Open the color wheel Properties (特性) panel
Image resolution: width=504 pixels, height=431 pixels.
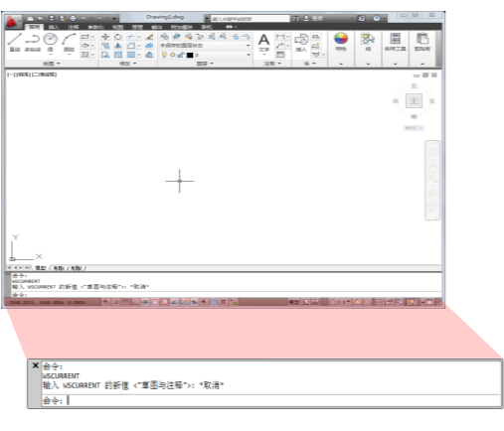[341, 42]
